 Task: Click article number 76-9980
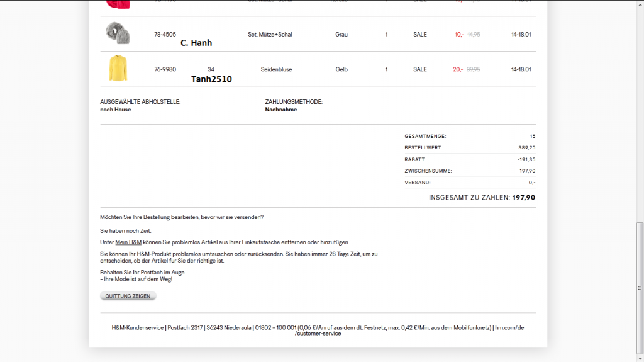click(165, 69)
